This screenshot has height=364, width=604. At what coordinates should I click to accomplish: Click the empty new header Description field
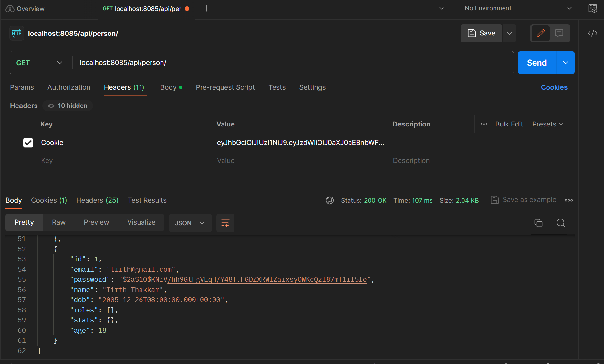point(479,161)
